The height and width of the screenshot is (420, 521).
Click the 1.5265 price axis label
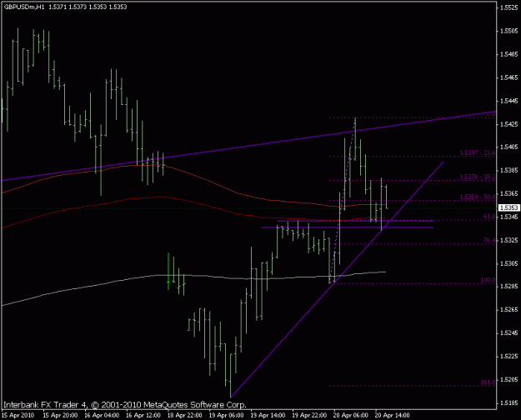[509, 310]
